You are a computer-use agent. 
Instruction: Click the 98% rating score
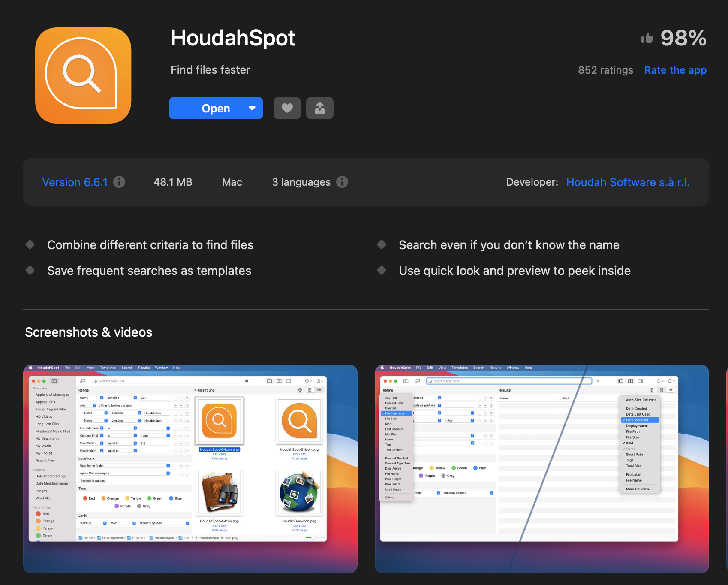683,38
